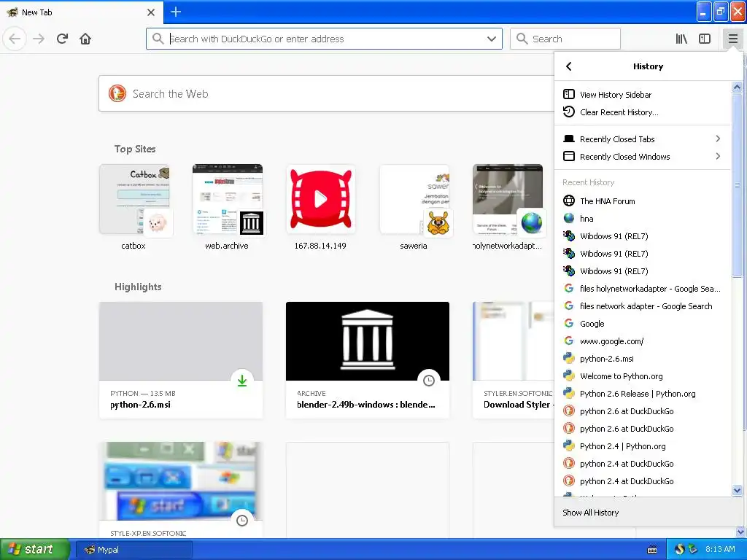Expand Recently Closed Windows submenu
747x560 pixels.
click(642, 157)
